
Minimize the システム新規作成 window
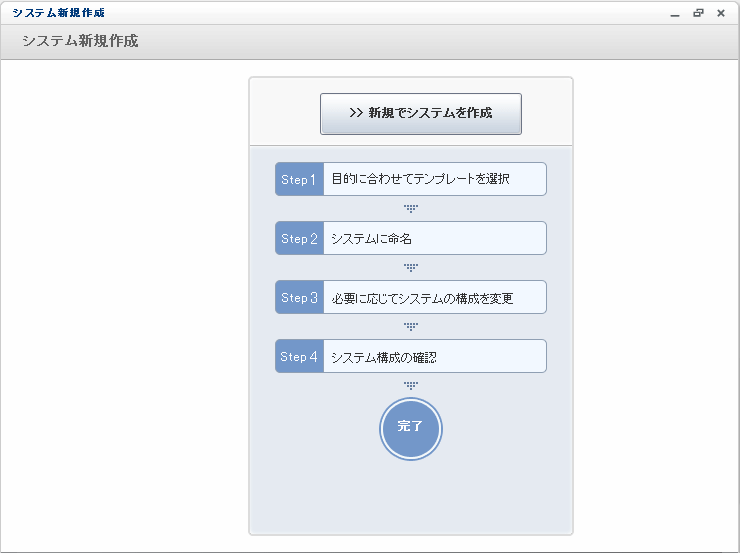click(x=675, y=14)
